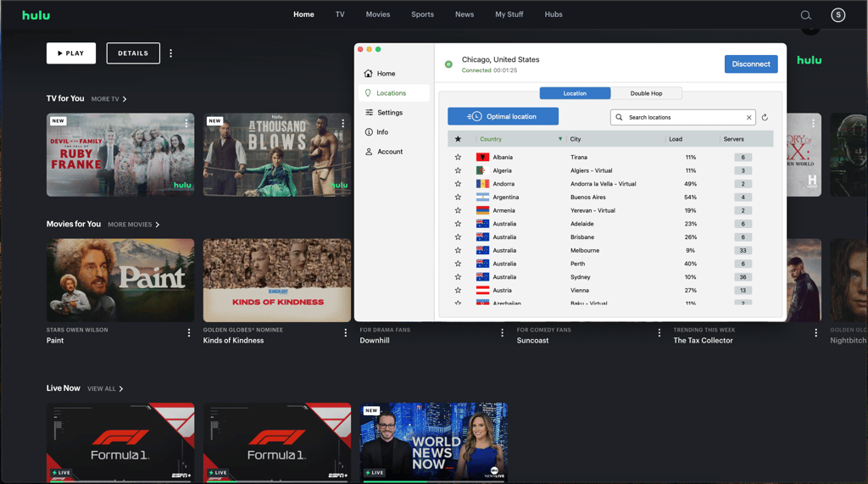
Task: Sort list by Servers column
Action: point(733,139)
